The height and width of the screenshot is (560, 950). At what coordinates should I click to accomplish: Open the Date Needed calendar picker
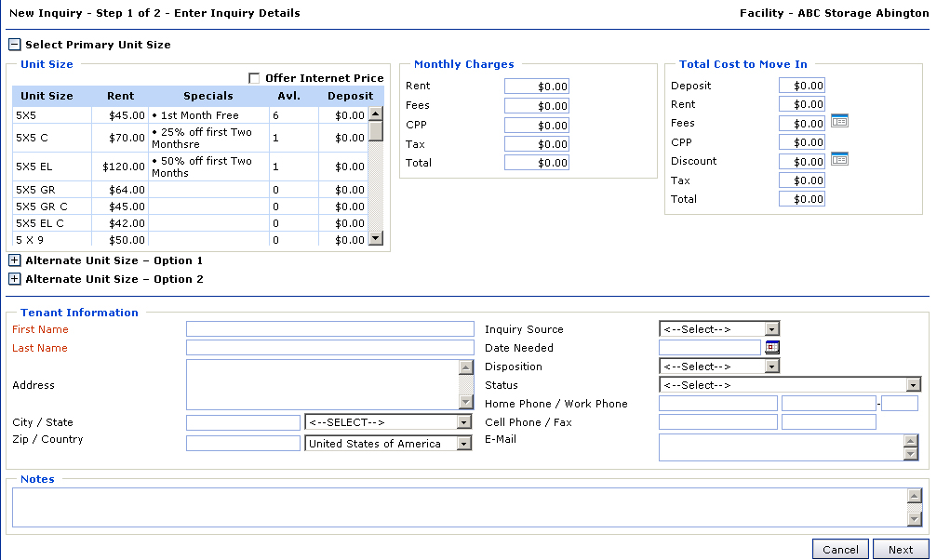(772, 348)
